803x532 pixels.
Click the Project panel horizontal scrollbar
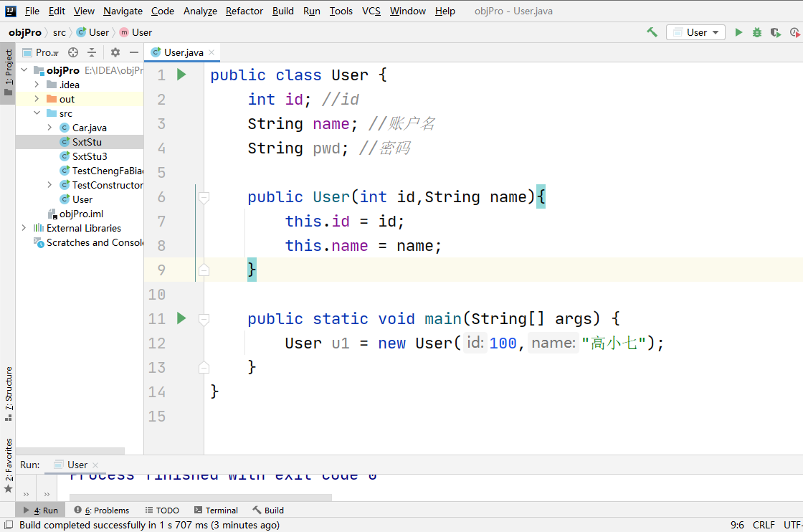pyautogui.click(x=70, y=451)
